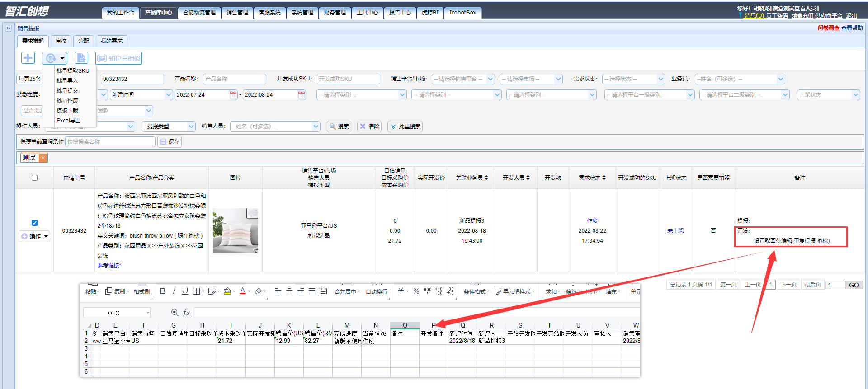Open the 参考链接1 reference link
This screenshot has height=389, width=868.
coord(110,266)
